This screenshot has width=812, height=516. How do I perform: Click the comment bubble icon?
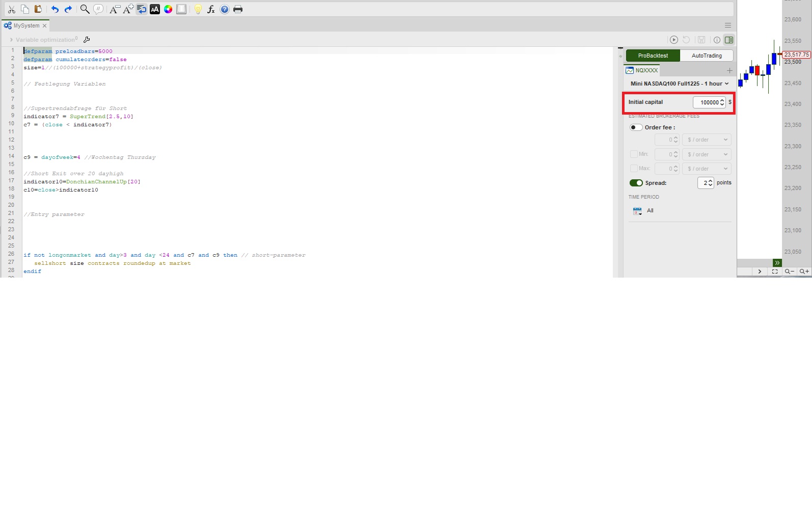98,9
